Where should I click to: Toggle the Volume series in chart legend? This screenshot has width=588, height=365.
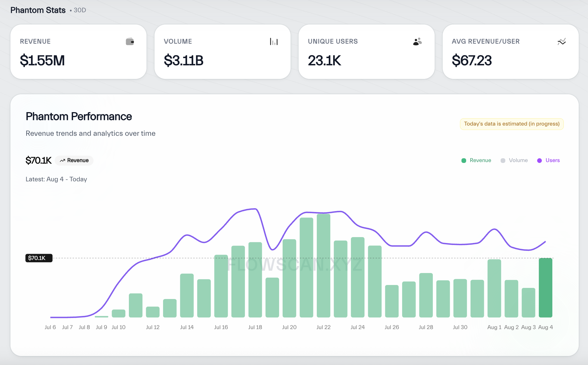pos(518,160)
